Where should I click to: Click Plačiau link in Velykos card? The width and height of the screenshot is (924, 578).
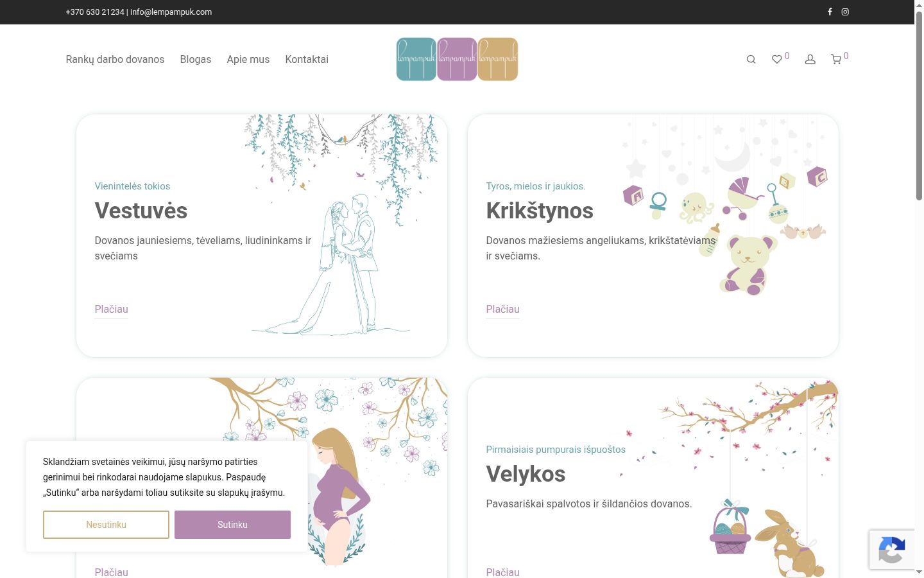[502, 572]
